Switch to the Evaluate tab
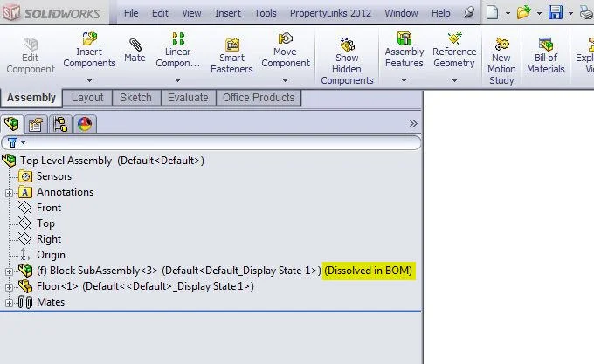Screen dimensions: 594x364 pyautogui.click(x=188, y=98)
